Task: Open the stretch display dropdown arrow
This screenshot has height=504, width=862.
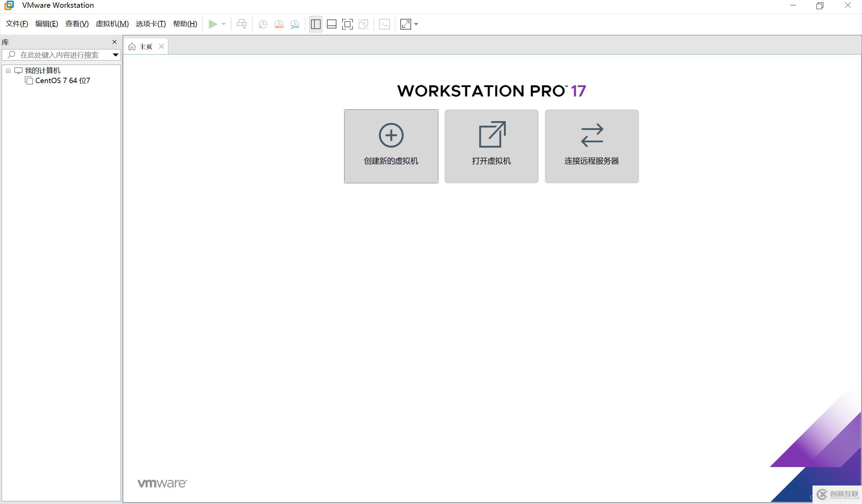Action: [416, 24]
